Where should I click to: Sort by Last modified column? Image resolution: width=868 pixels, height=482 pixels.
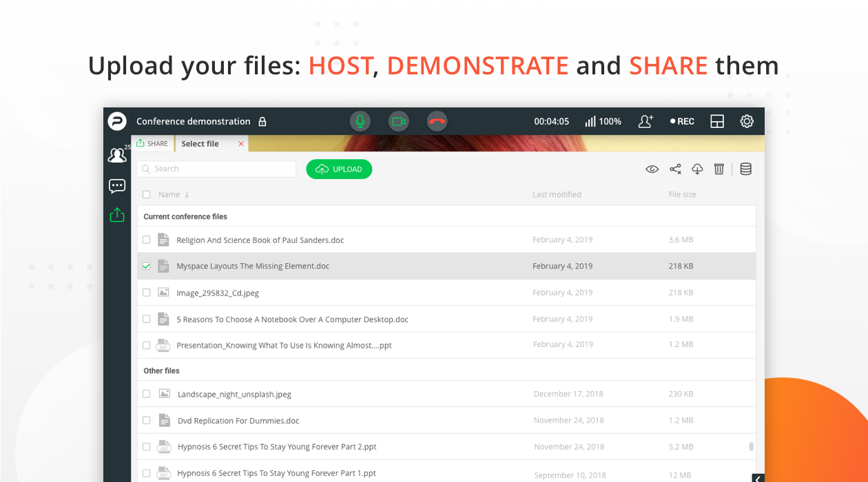(557, 195)
